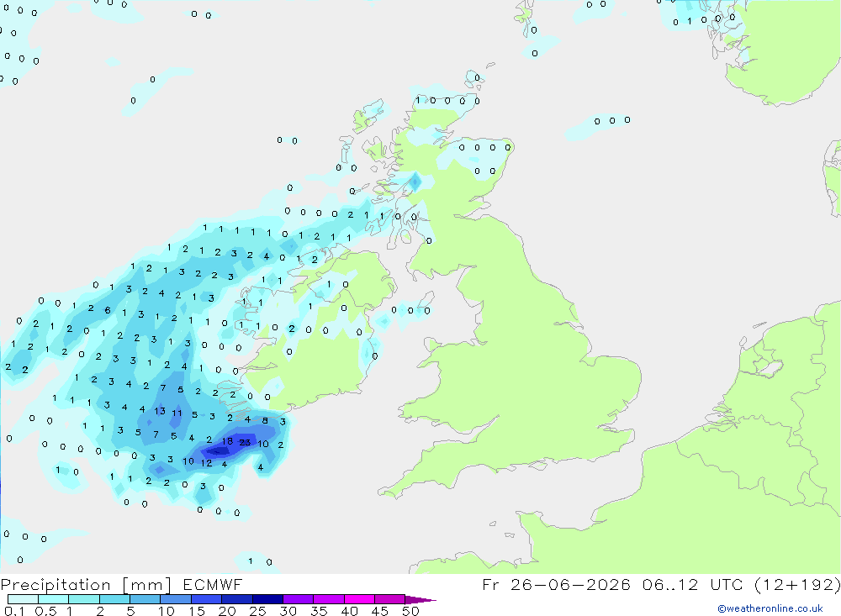Screen dimensions: 841x616
Task: Click the arrow tip at the legend's end
Action: point(421,600)
